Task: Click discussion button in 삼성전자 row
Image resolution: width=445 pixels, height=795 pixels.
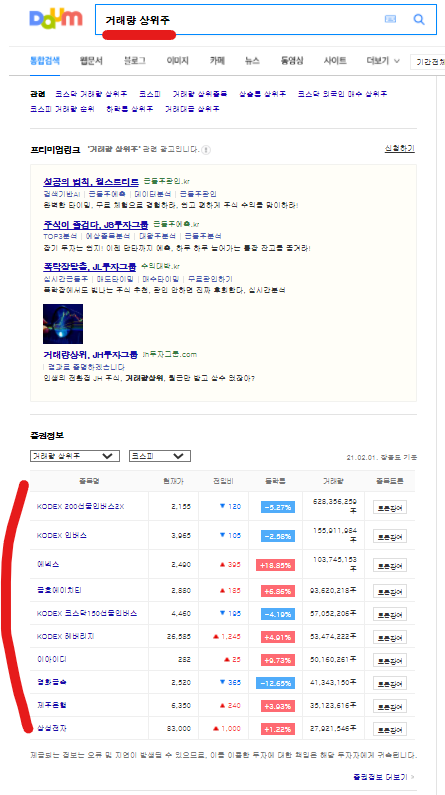Action: pyautogui.click(x=390, y=729)
